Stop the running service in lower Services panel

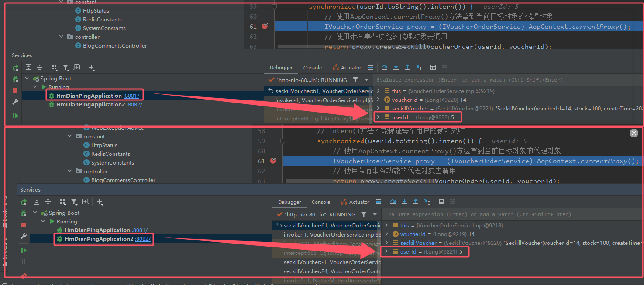click(x=24, y=225)
